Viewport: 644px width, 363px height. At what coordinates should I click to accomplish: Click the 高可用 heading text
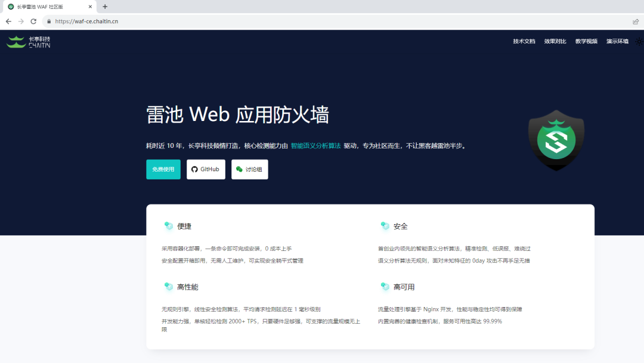pos(404,287)
